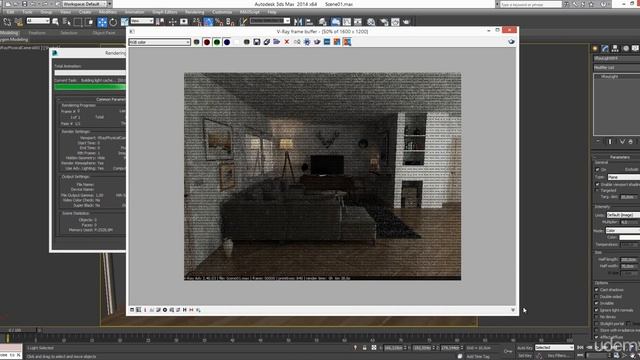Screen dimensions: 640x360
Task: Toggle Ignore light normals checkbox
Action: [597, 310]
